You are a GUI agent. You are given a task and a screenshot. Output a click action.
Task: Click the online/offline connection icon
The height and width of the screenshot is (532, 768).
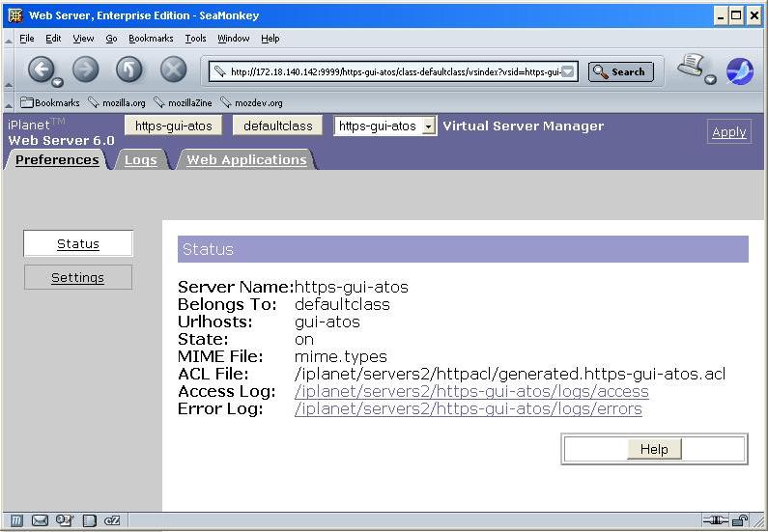pos(716,520)
